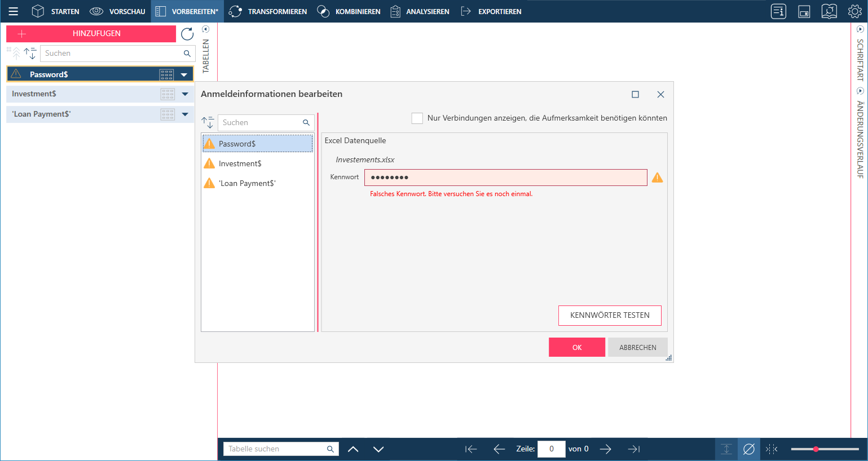This screenshot has width=868, height=461.
Task: Select the 'Loan Payment$' table in sidebar
Action: pyautogui.click(x=100, y=114)
